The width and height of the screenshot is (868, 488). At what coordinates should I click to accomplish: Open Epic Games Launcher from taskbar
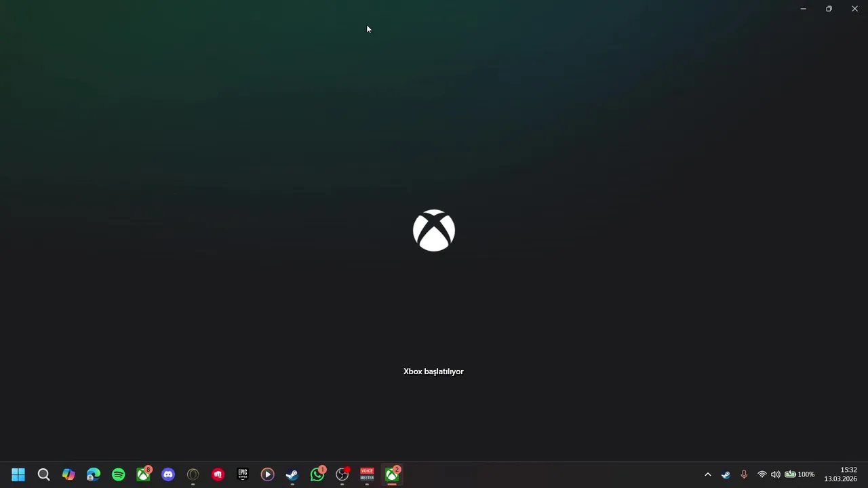coord(243,474)
